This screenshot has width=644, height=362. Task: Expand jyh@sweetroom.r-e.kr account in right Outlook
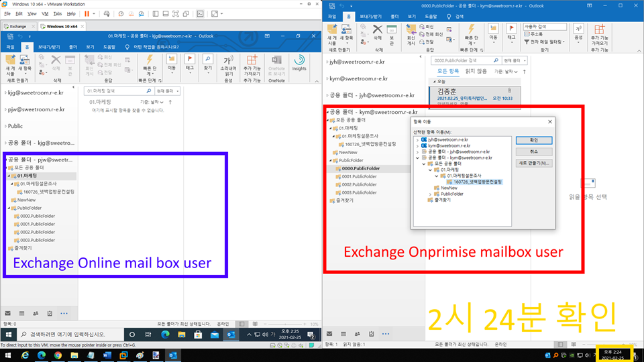[x=327, y=62]
